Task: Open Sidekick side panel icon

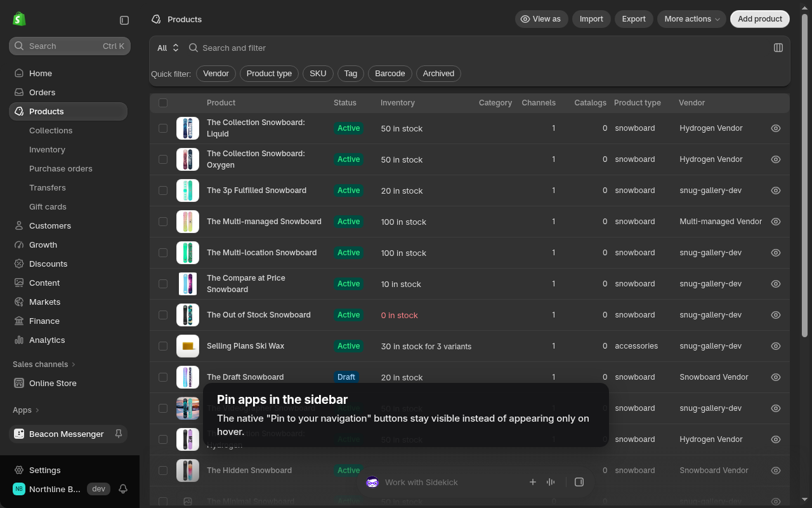Action: (x=579, y=482)
